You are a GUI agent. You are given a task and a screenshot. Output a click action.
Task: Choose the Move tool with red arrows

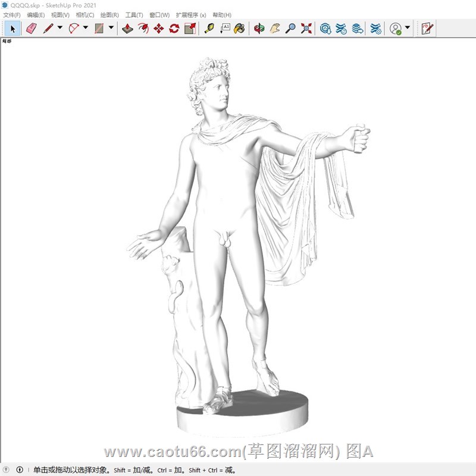158,28
